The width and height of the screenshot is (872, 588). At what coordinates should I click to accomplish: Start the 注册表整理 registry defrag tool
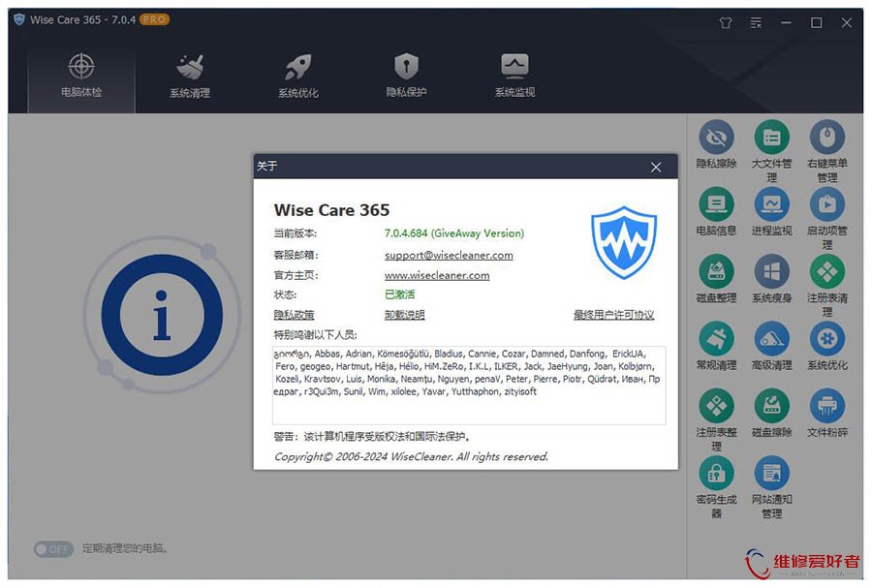click(x=716, y=419)
